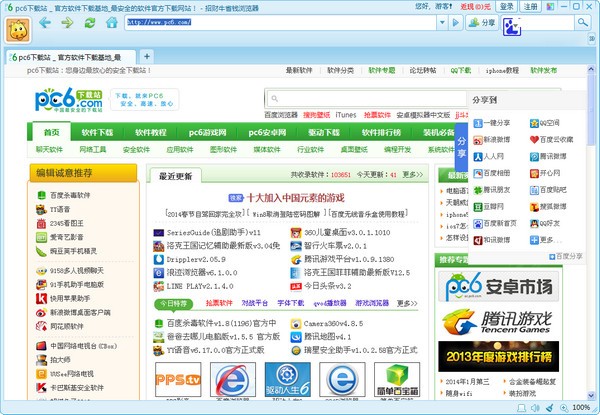Share to 百度云收藏

click(551, 140)
